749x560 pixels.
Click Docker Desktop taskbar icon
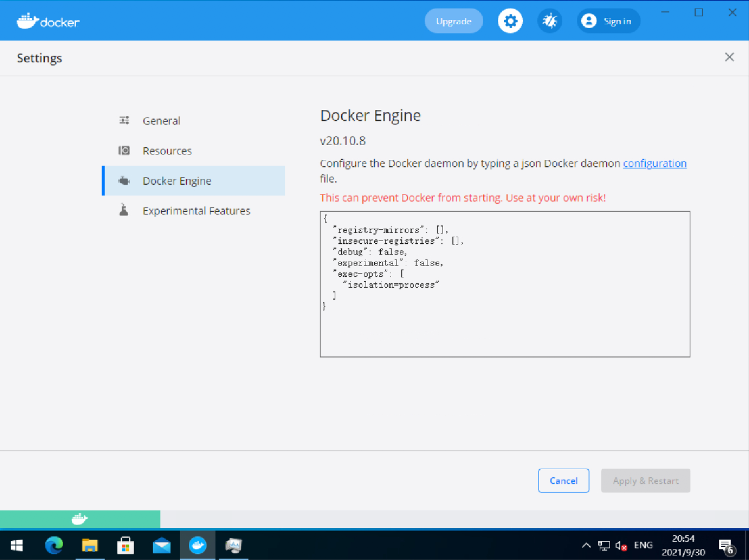click(x=197, y=545)
